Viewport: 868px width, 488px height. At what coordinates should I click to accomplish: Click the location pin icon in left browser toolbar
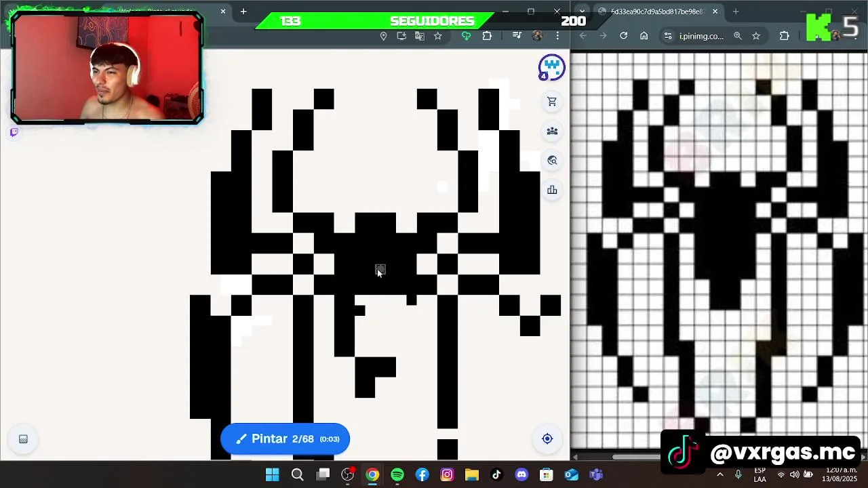(383, 36)
